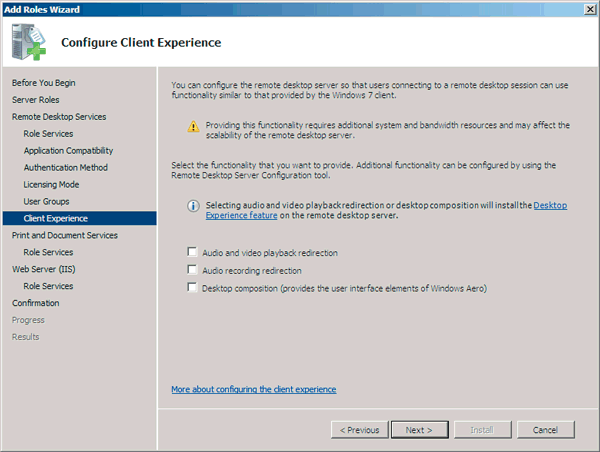Click the blue information icon
The width and height of the screenshot is (600, 452).
pos(195,205)
